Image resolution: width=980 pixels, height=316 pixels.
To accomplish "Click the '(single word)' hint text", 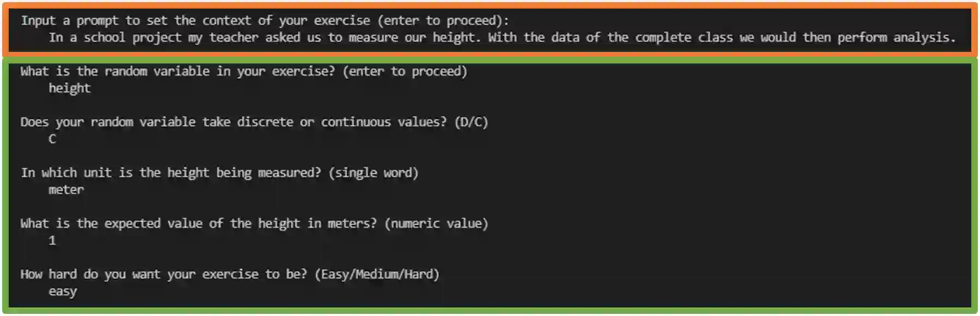I will 373,173.
